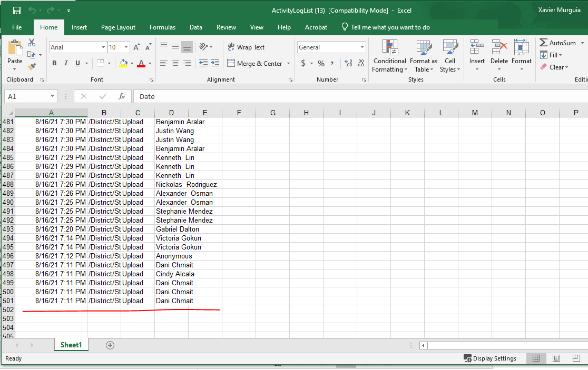
Task: Click the Increase Font Size icon
Action: tap(136, 47)
